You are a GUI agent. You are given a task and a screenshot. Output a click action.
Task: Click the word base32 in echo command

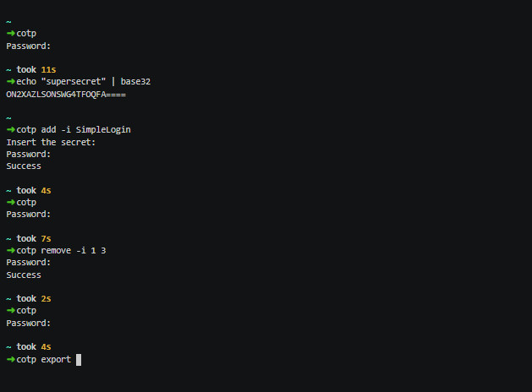135,81
